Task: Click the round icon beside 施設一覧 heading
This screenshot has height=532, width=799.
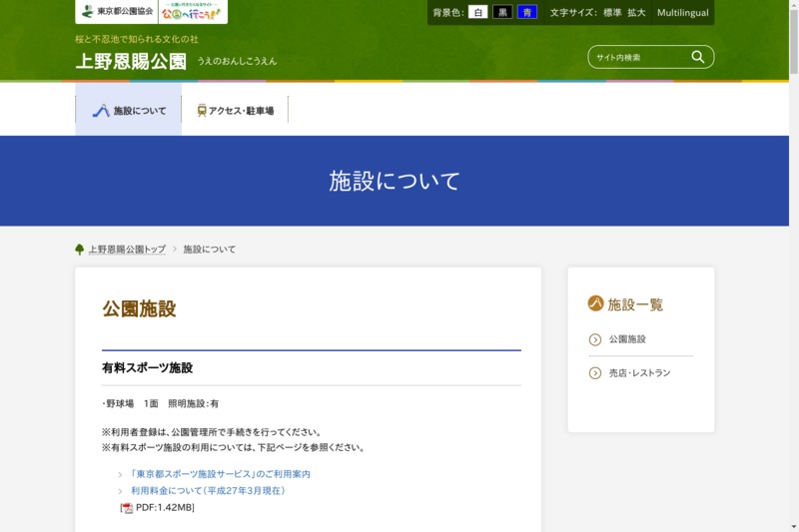Action: click(x=595, y=303)
